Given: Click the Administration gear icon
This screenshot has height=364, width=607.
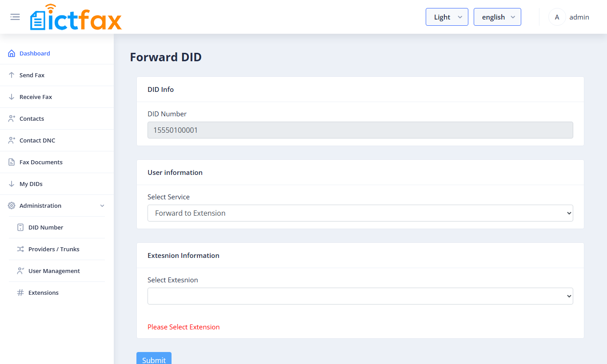Looking at the screenshot, I should click(x=12, y=206).
